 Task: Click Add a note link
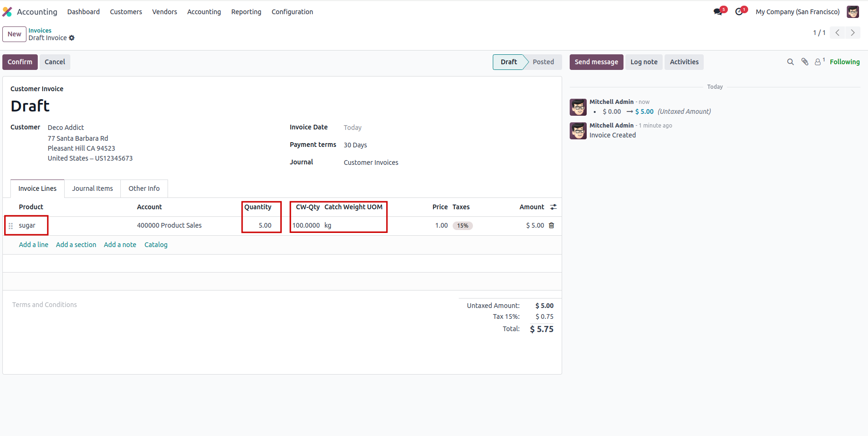pyautogui.click(x=120, y=245)
